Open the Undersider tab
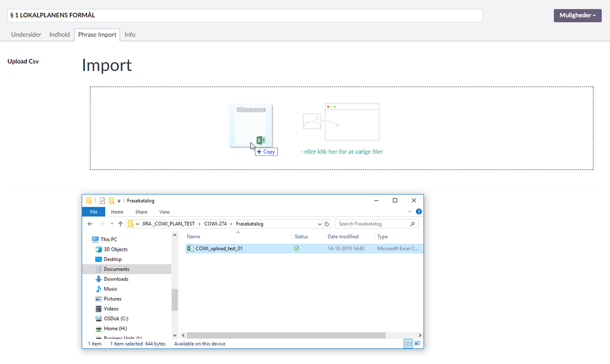The width and height of the screenshot is (610, 364). (26, 35)
